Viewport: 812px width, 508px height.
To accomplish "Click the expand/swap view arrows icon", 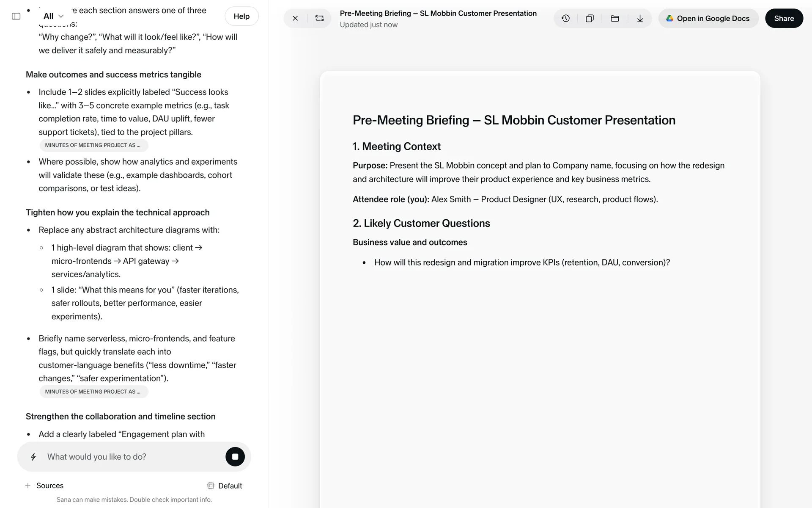I will [319, 18].
